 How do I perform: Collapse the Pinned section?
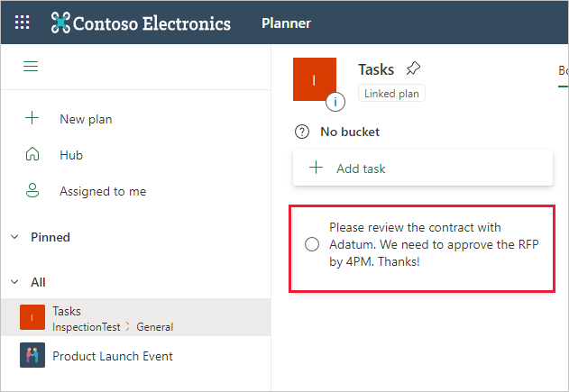14,237
